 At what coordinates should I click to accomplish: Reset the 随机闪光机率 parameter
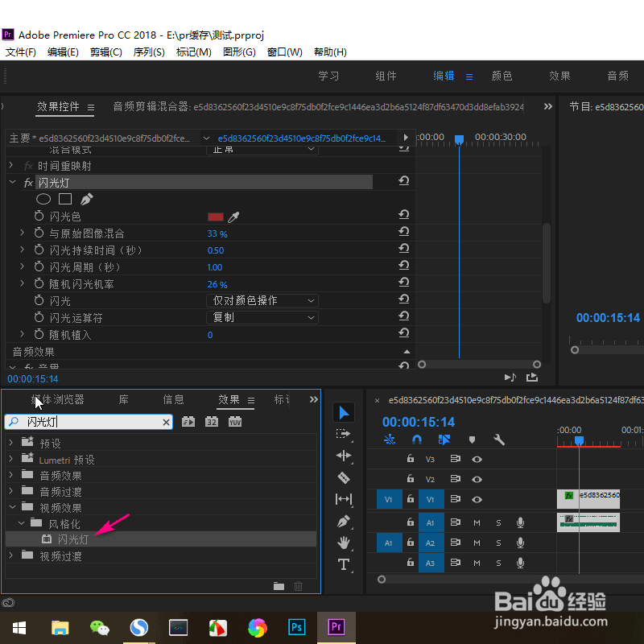pos(404,282)
